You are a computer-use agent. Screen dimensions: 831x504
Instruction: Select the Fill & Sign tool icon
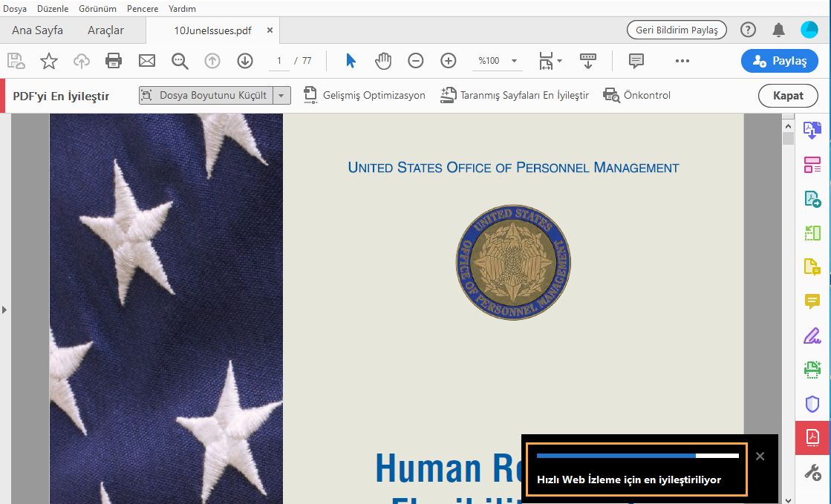click(x=812, y=336)
